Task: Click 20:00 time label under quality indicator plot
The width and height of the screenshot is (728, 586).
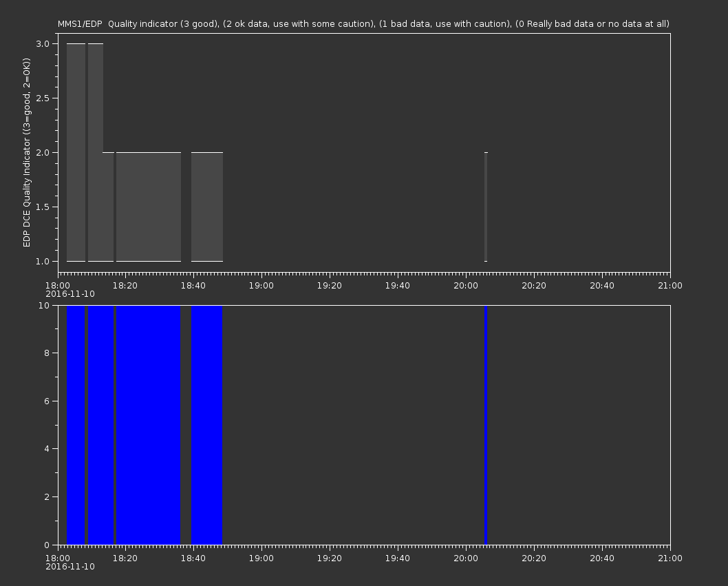Action: tap(466, 285)
